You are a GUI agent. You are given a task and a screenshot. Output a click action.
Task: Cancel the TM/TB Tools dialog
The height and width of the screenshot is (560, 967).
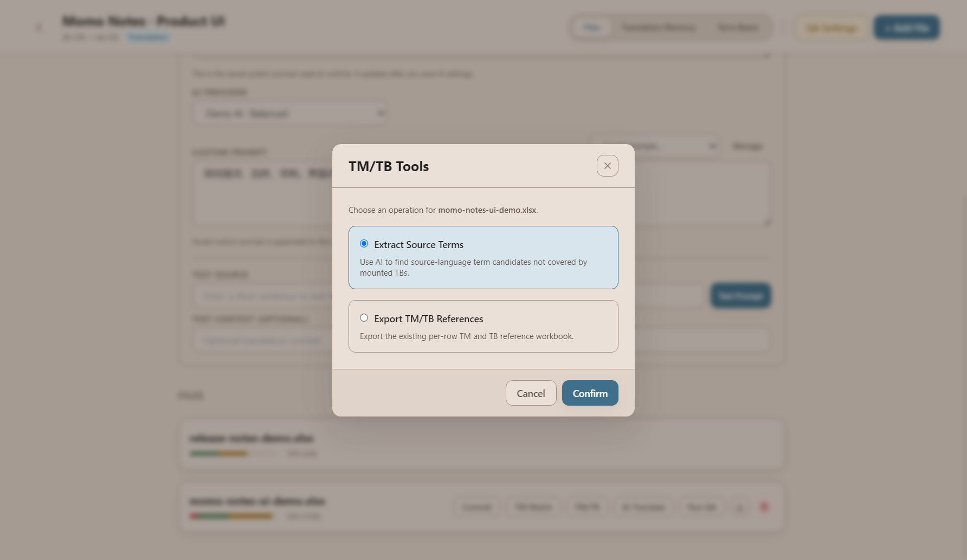click(531, 393)
